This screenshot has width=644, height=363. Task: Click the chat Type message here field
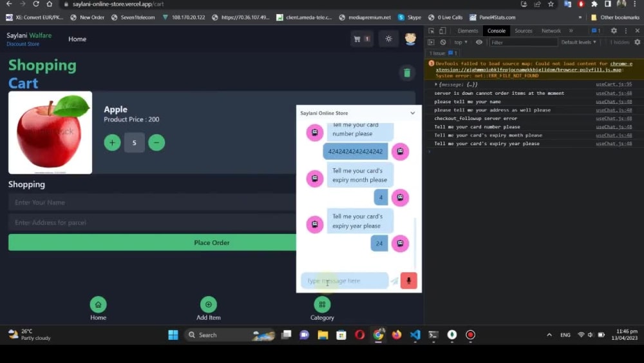click(345, 280)
